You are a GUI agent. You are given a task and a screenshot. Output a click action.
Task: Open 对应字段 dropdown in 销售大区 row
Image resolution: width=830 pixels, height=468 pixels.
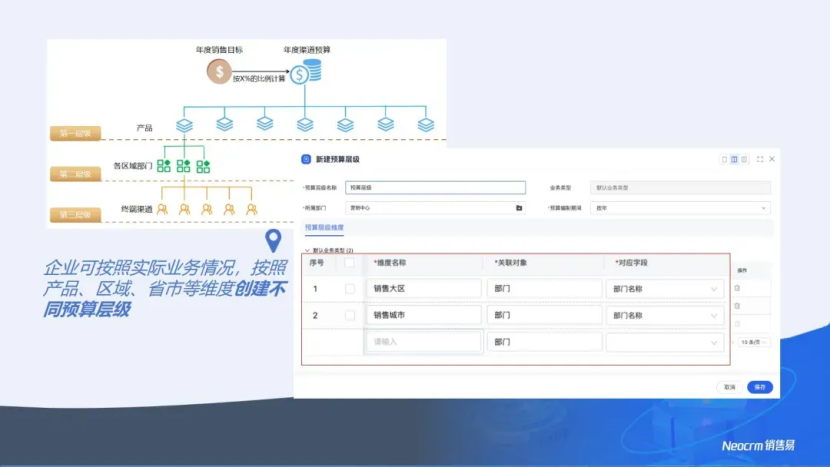pyautogui.click(x=714, y=289)
